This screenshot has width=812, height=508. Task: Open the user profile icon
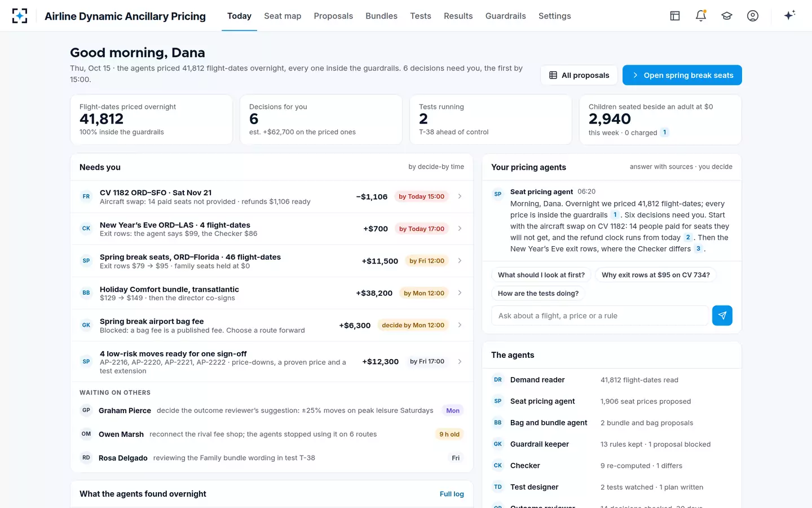753,16
